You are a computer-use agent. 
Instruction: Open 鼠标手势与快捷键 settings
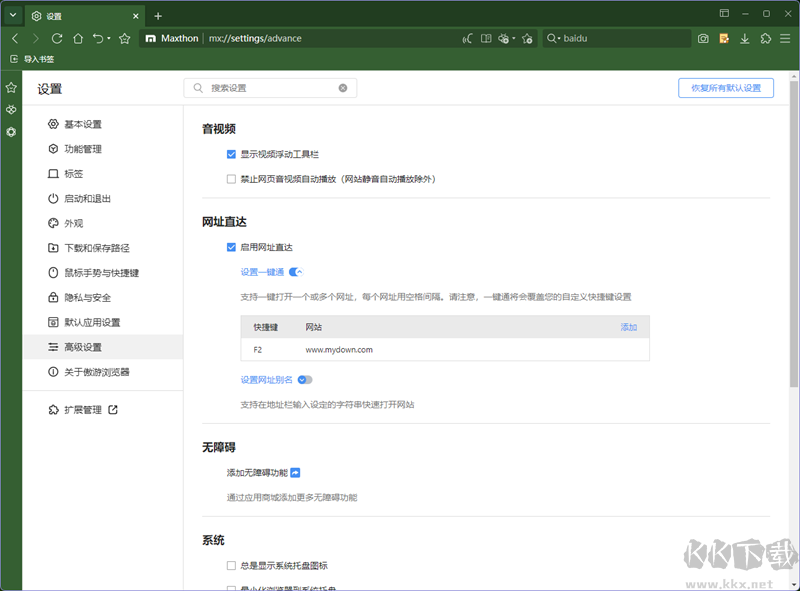(103, 273)
